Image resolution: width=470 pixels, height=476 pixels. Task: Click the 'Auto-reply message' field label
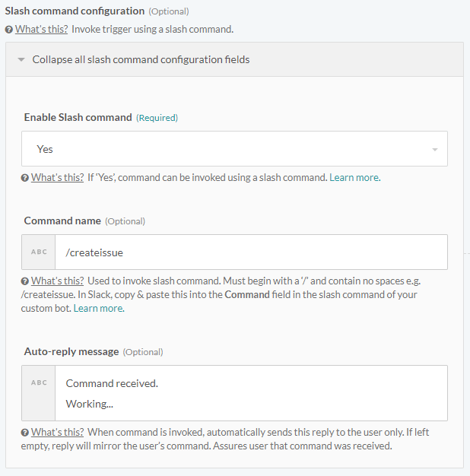point(71,352)
